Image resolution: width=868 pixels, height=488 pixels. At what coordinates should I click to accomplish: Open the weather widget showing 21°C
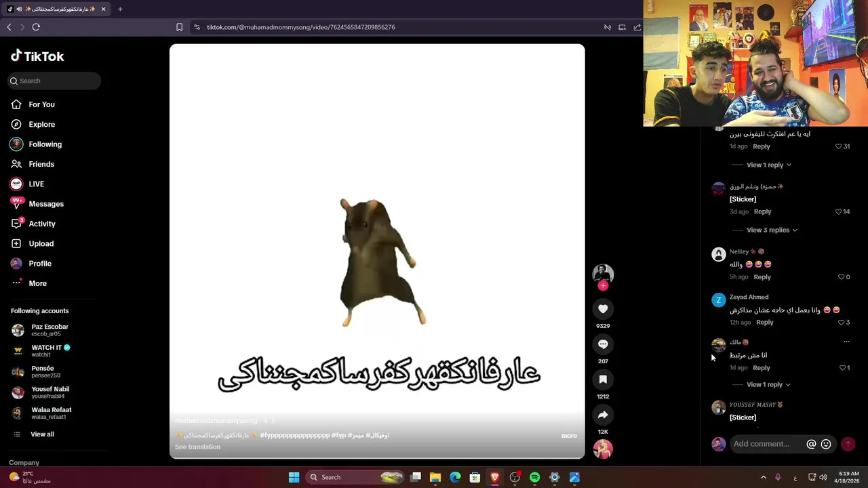pos(30,477)
